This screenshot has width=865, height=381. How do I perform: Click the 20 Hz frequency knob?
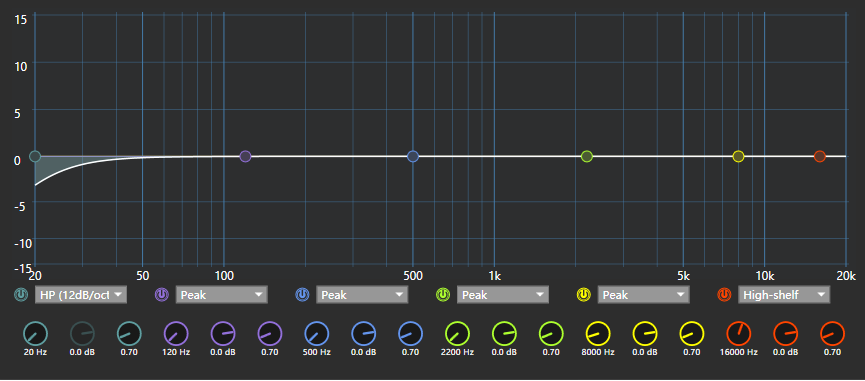tap(35, 334)
